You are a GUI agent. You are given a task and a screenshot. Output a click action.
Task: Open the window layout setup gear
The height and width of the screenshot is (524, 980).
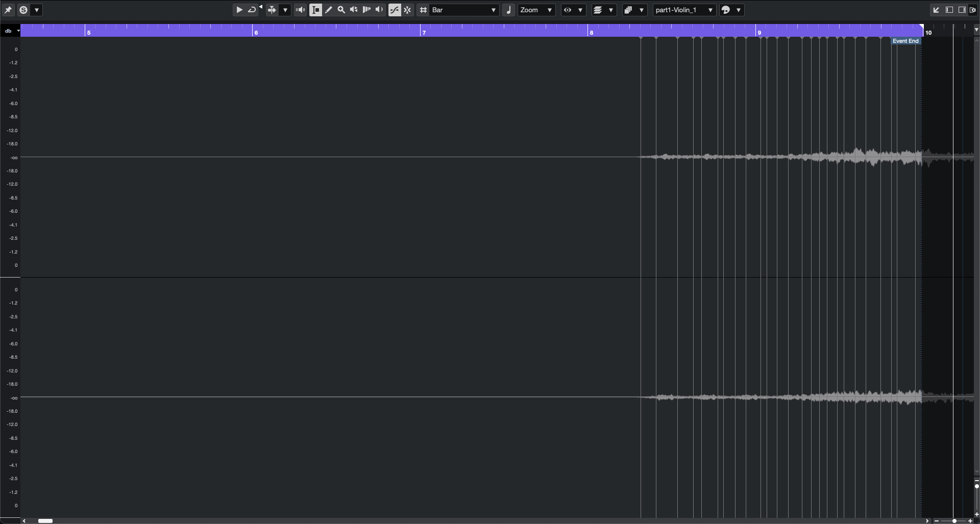click(x=973, y=10)
